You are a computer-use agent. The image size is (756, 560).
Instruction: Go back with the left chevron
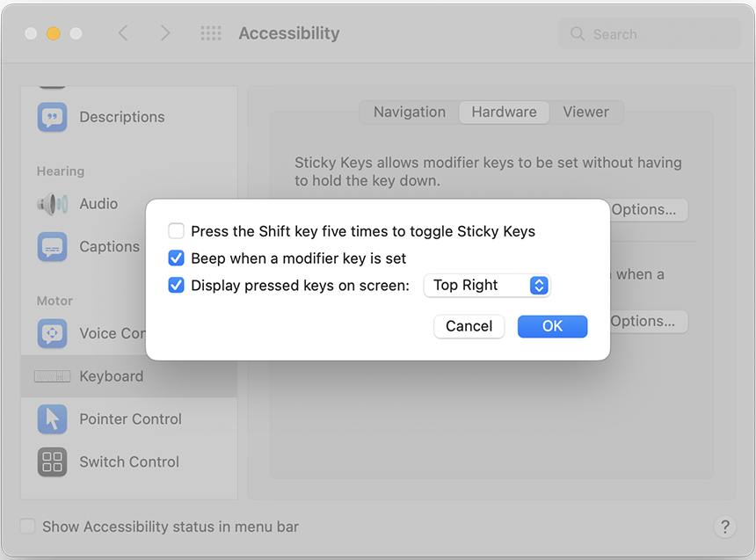click(x=123, y=33)
